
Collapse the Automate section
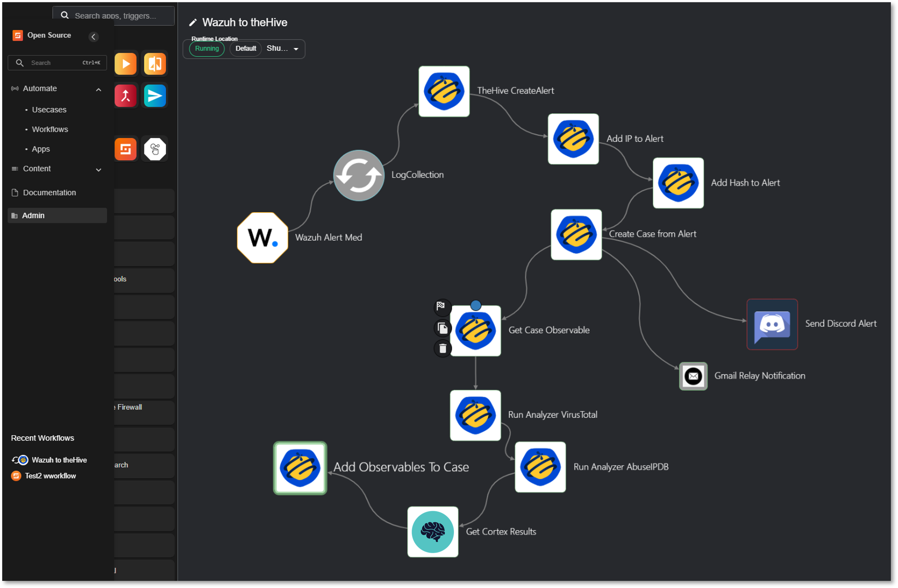pos(98,89)
